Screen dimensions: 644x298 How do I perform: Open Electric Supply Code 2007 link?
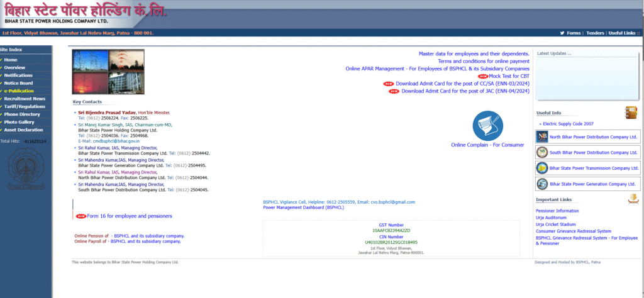tap(568, 124)
